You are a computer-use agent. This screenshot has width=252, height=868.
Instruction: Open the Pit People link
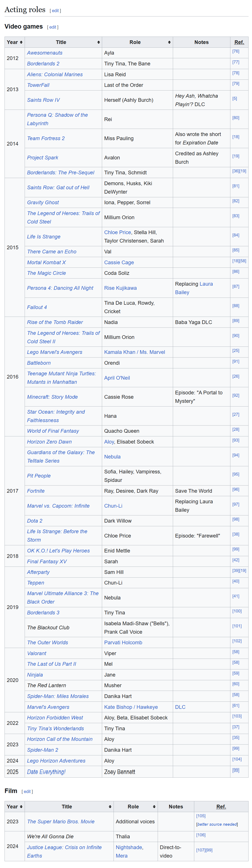point(39,476)
